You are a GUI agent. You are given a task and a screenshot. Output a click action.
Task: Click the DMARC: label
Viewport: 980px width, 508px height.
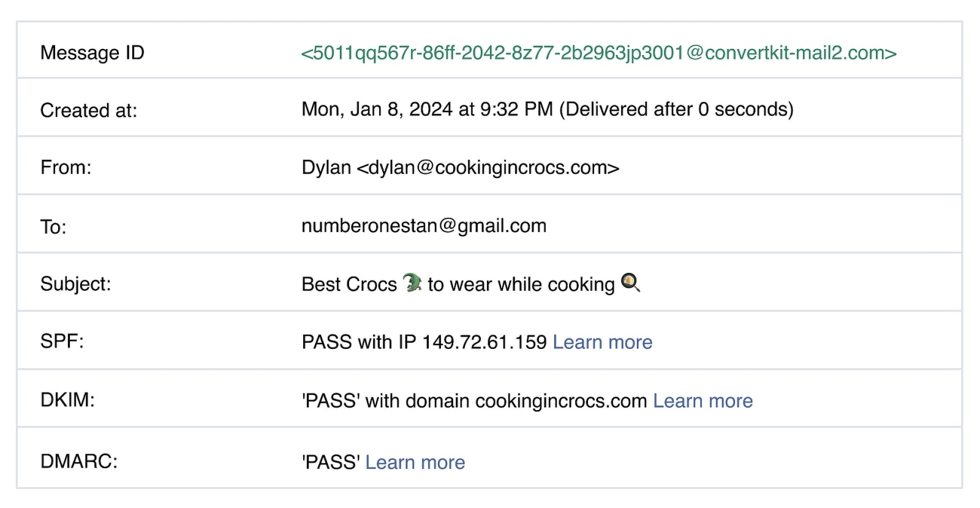click(79, 461)
